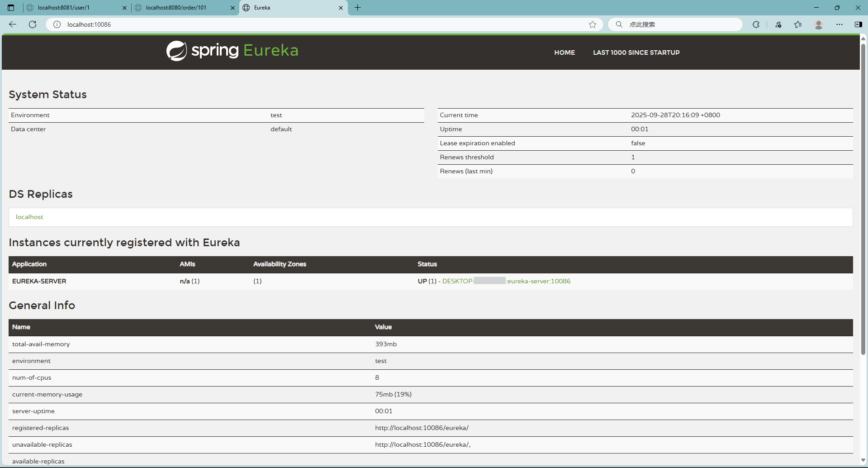Click the browser back arrow
Image resolution: width=868 pixels, height=468 pixels.
(x=13, y=24)
